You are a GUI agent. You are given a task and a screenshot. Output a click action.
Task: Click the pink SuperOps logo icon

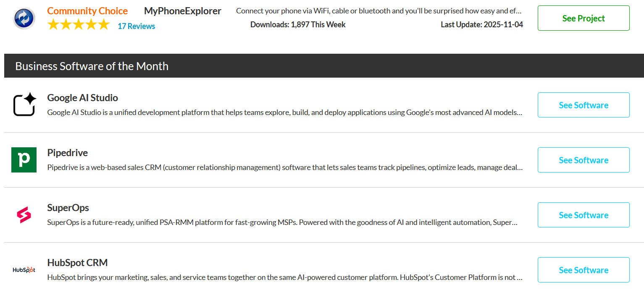pos(24,215)
